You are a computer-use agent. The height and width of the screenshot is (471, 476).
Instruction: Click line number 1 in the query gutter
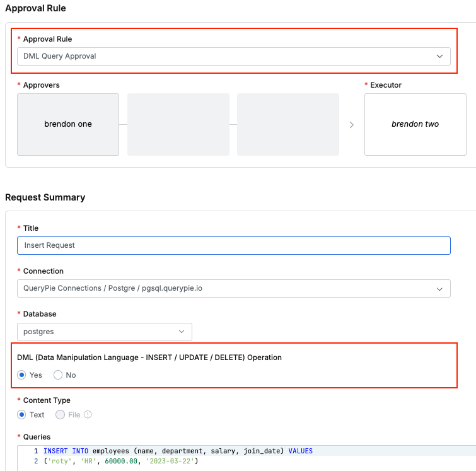(x=36, y=451)
